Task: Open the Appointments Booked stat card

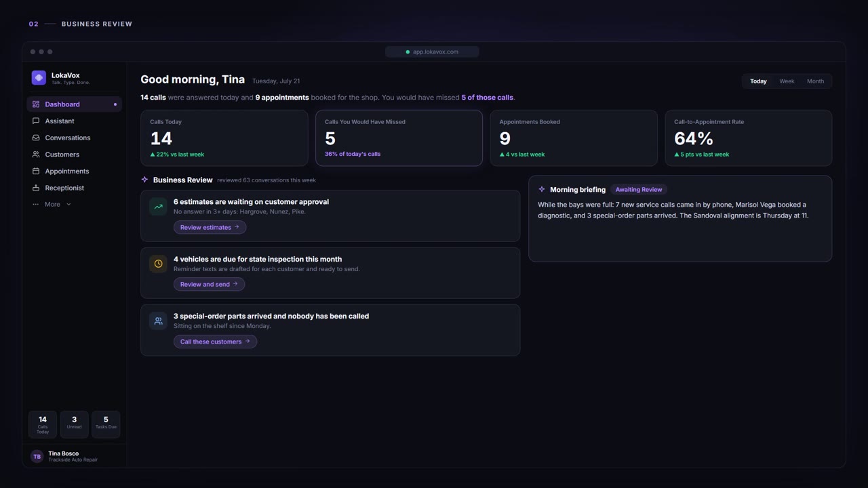Action: (574, 138)
